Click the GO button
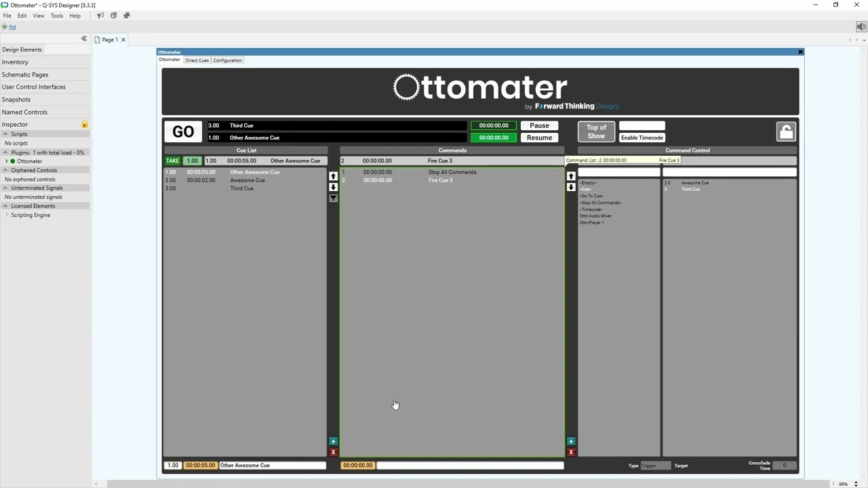Image resolution: width=868 pixels, height=488 pixels. pos(183,131)
